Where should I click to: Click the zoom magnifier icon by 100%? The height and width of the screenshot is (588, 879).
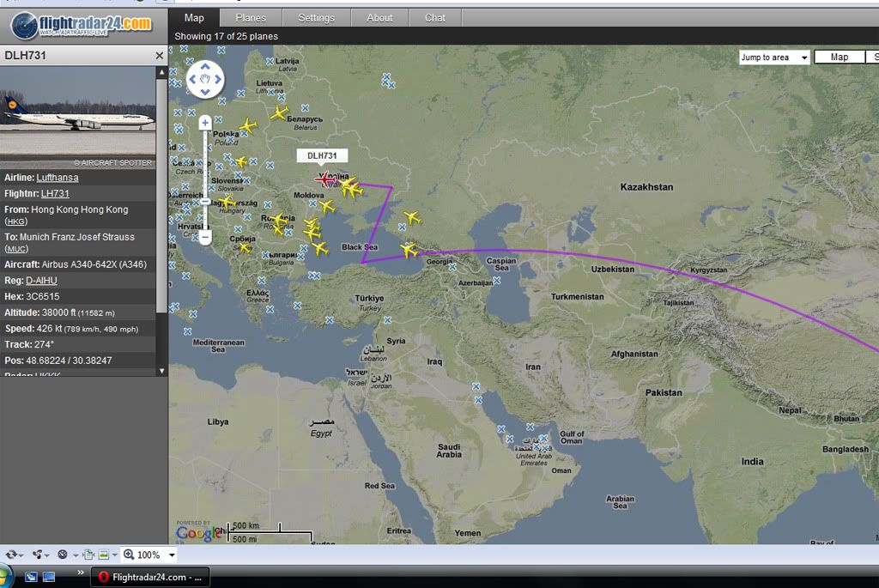pos(129,555)
